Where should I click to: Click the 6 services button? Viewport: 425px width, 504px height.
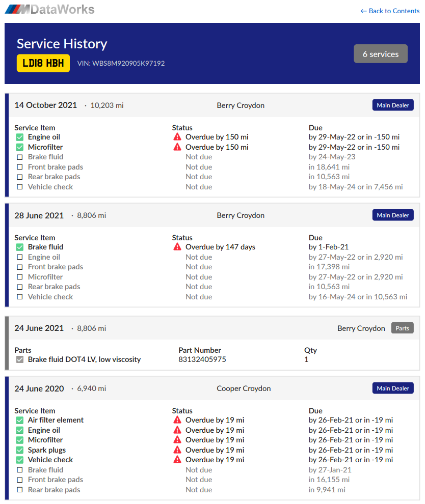point(381,53)
